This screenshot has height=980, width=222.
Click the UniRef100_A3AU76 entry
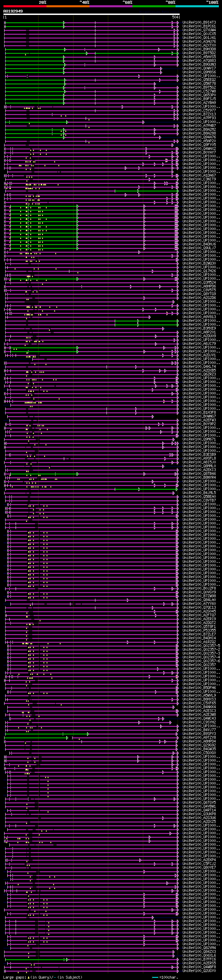pos(199,41)
